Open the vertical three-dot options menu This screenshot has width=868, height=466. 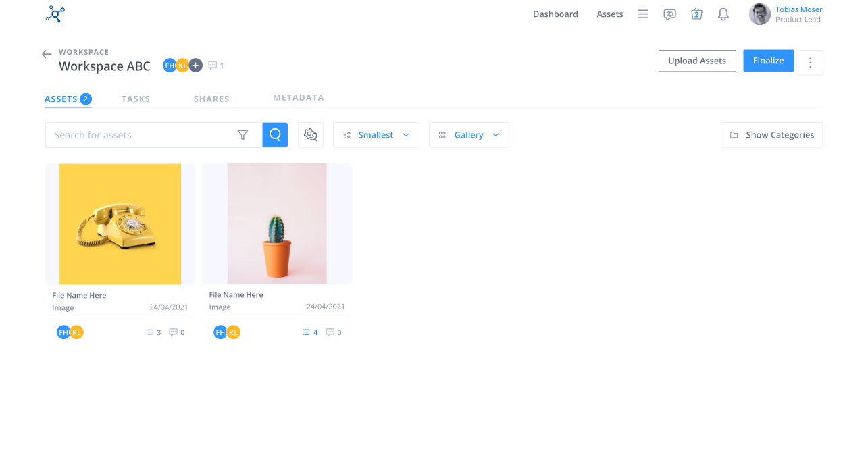click(x=810, y=62)
